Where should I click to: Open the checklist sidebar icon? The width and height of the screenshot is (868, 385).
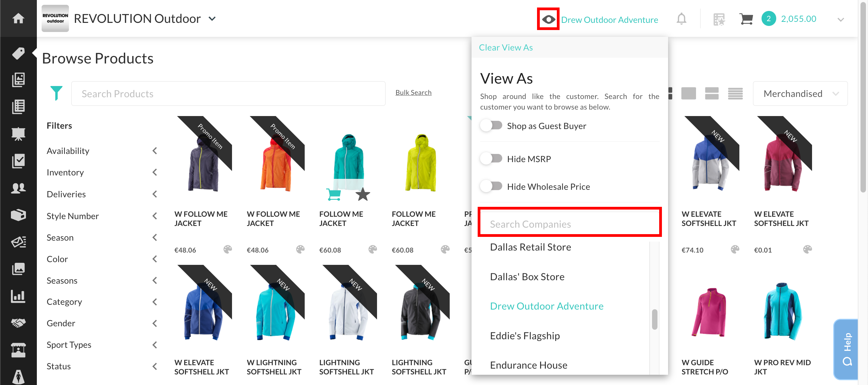coord(18,161)
